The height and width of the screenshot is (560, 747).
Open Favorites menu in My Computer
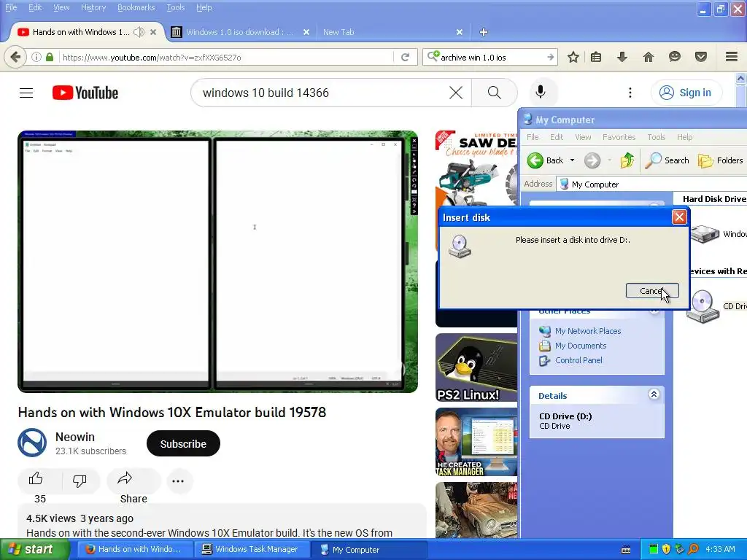(619, 137)
